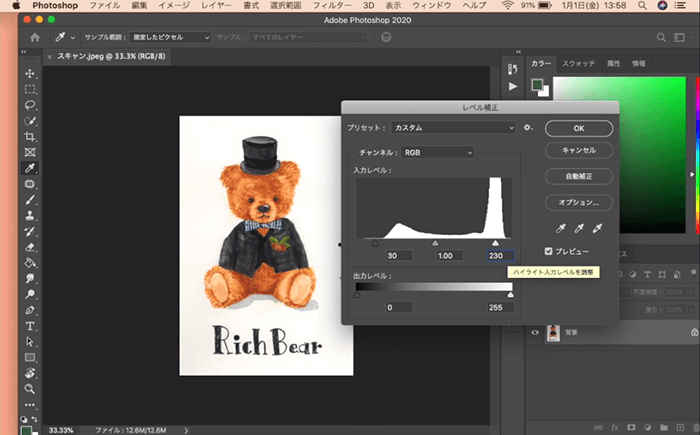
Task: Click the オプション... button
Action: pos(579,203)
